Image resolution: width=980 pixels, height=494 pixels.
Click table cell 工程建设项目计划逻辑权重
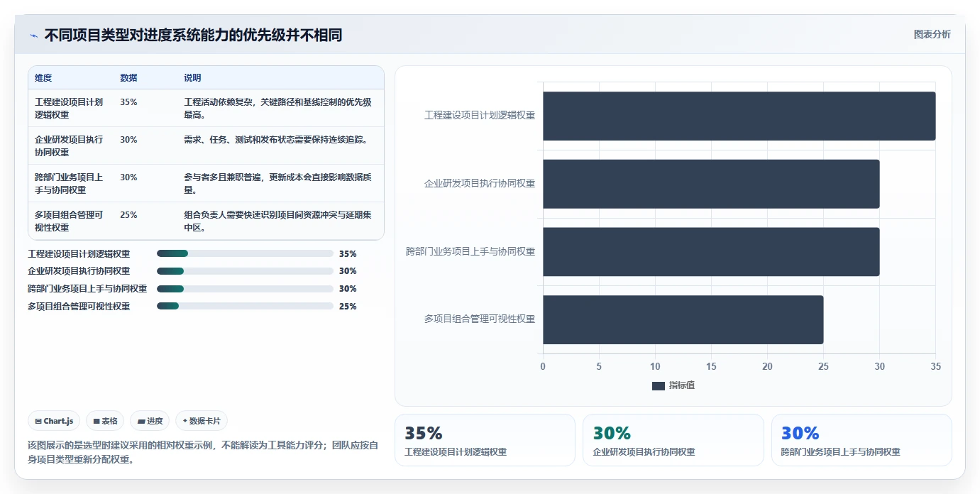click(x=69, y=108)
